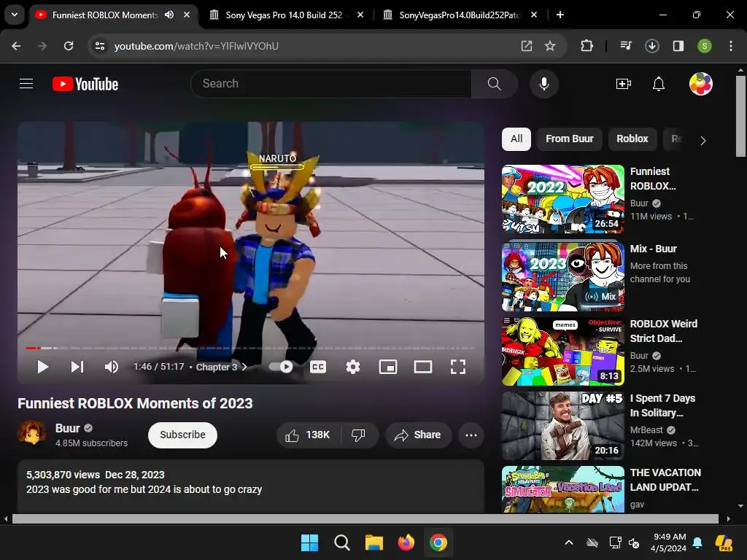This screenshot has height=560, width=747.
Task: Open the YouTube guide hamburger menu
Action: point(26,84)
